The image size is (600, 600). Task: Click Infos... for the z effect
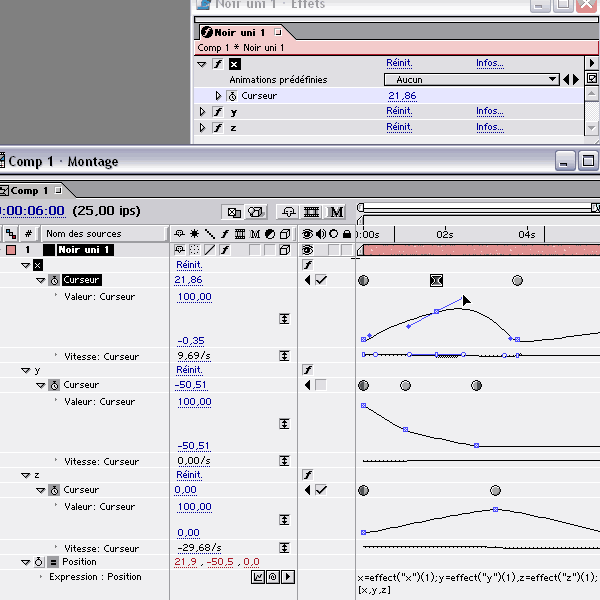(490, 127)
